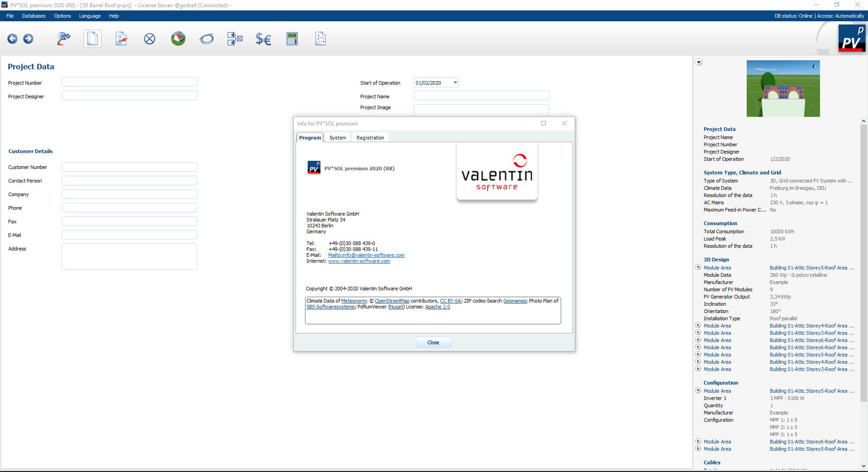Image resolution: width=868 pixels, height=472 pixels.
Task: Select 'Freiburg im Breisgau, DEU' climate data value
Action: pos(798,188)
